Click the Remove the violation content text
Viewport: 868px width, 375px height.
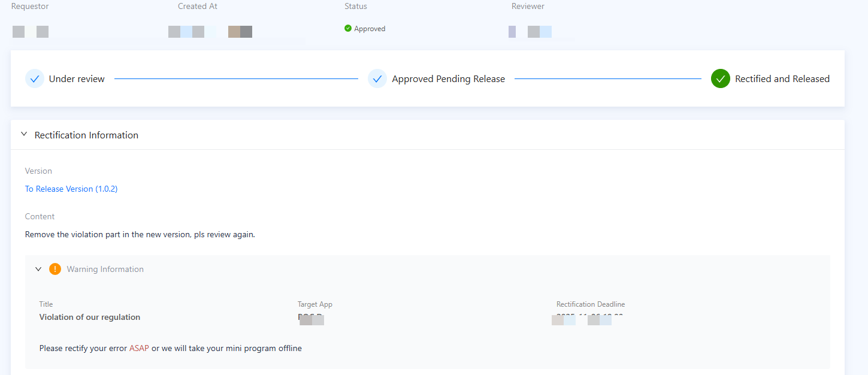pyautogui.click(x=140, y=235)
